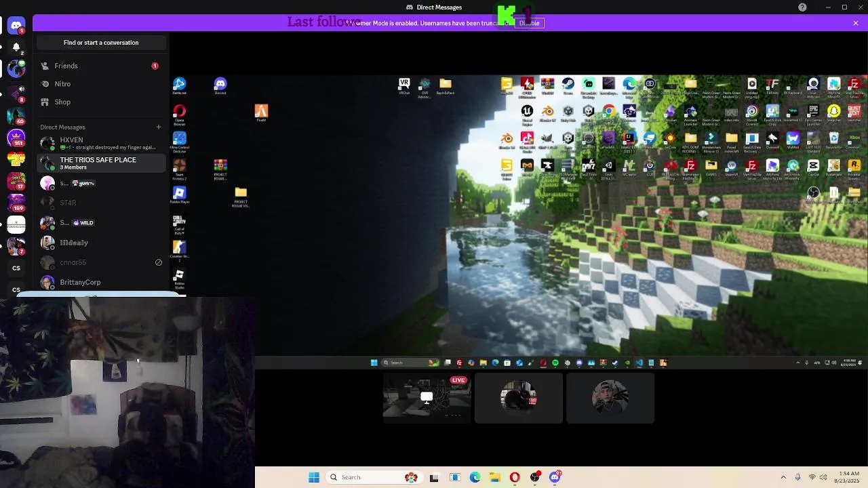Click Counter-Strike 2 icon in streamed desktop

(179, 251)
